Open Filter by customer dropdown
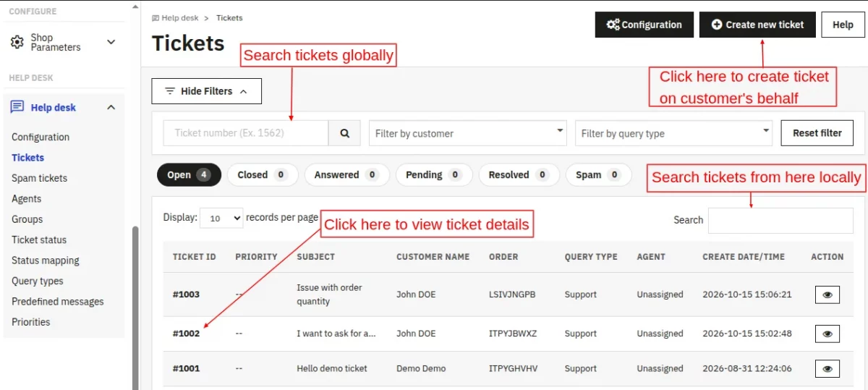 coord(467,133)
